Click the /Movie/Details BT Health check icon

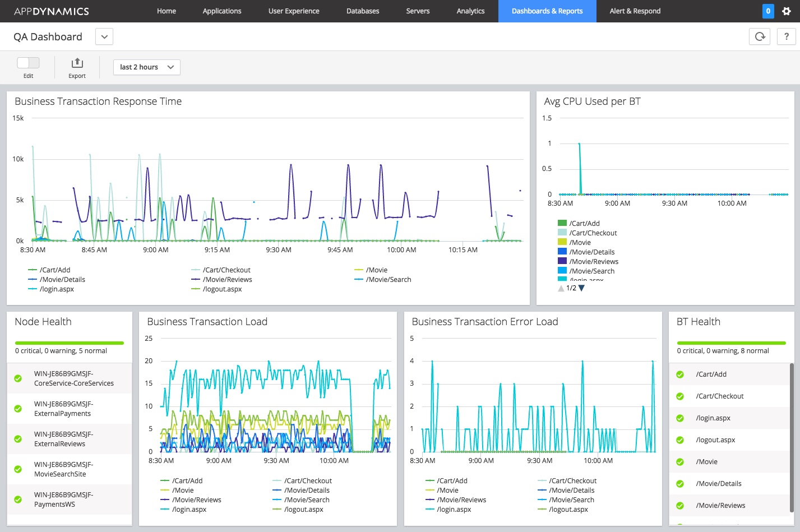click(x=680, y=484)
